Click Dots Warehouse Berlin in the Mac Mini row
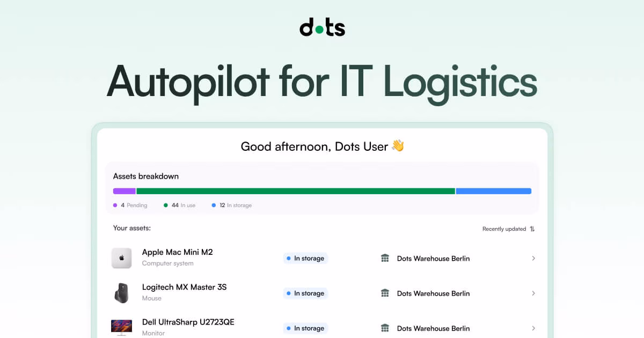The image size is (644, 338). coord(433,259)
